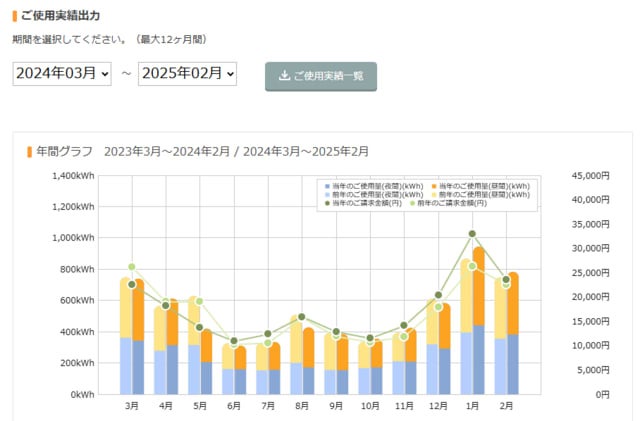Image resolution: width=640 pixels, height=421 pixels.
Task: Open the end month dropdown 2025年02月
Action: tap(187, 74)
